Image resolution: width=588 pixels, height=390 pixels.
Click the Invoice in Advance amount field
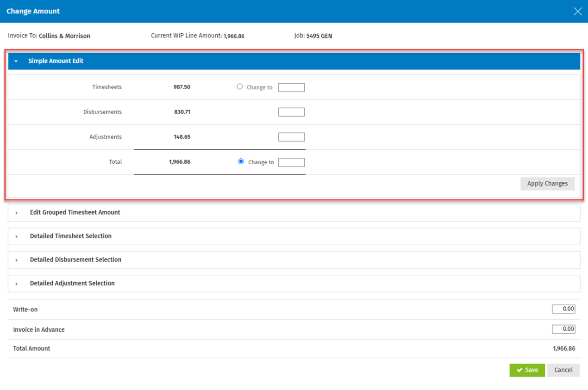pyautogui.click(x=563, y=329)
